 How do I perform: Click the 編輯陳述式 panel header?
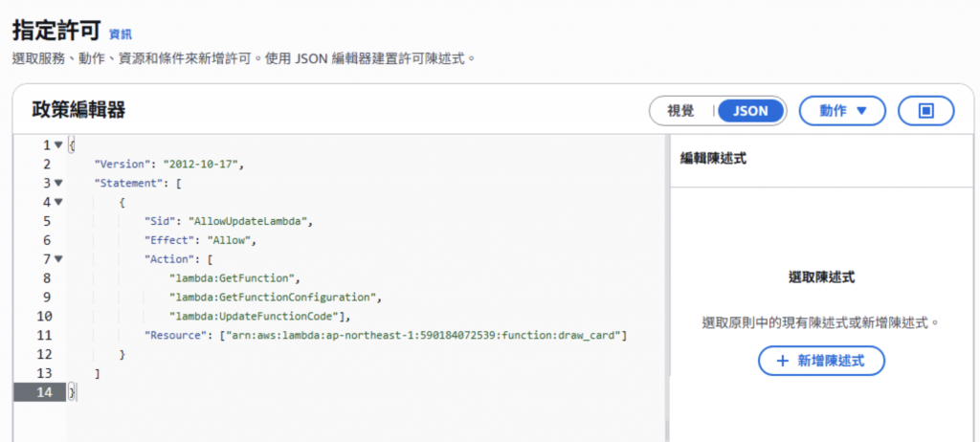(713, 159)
